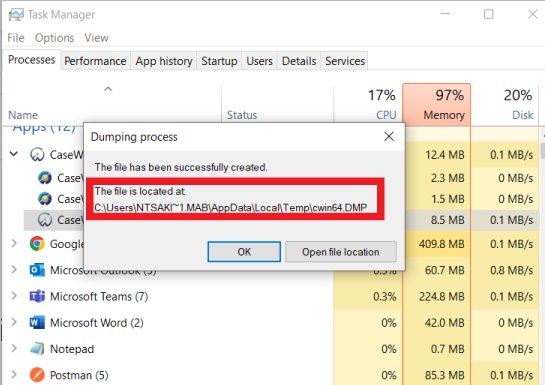Sort processes by the Memory column

coord(437,104)
